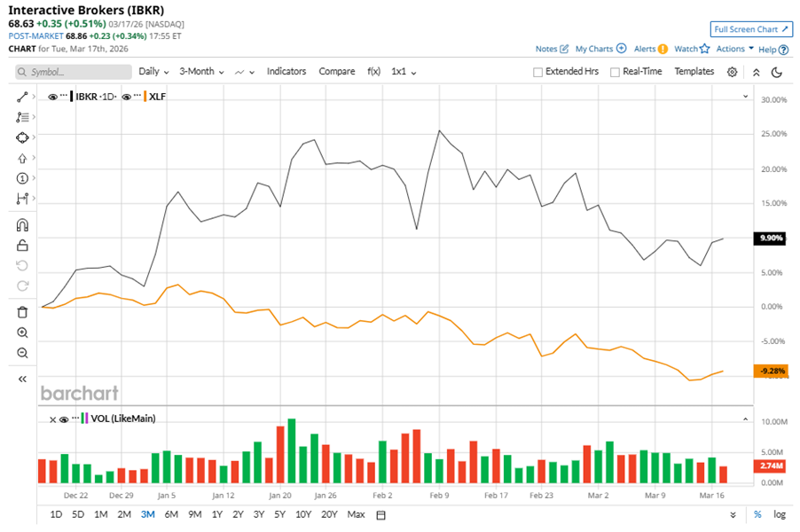This screenshot has height=532, width=800.
Task: Collapse the left drawing toolbar
Action: (23, 379)
